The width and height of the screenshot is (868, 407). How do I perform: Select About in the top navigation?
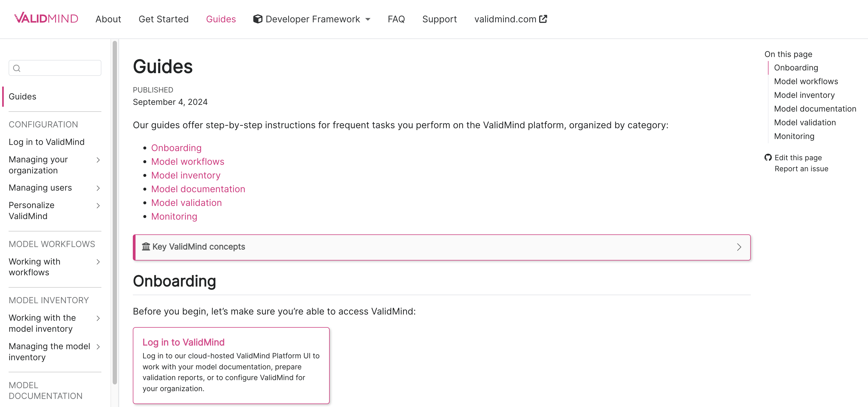pos(108,19)
